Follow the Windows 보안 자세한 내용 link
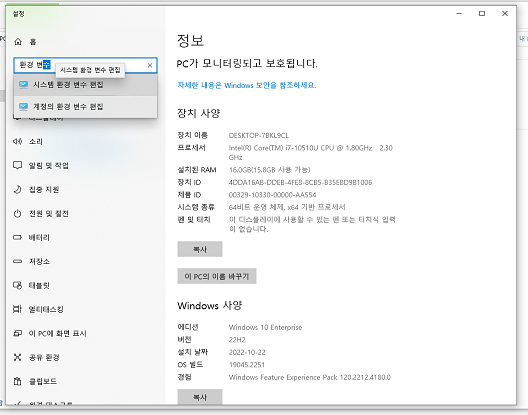528x415 pixels. point(247,85)
